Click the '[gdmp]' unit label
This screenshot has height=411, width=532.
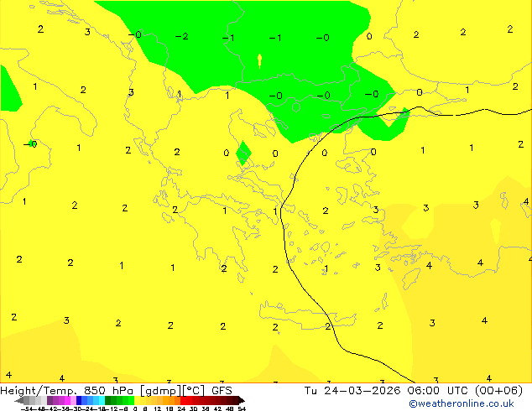(161, 391)
